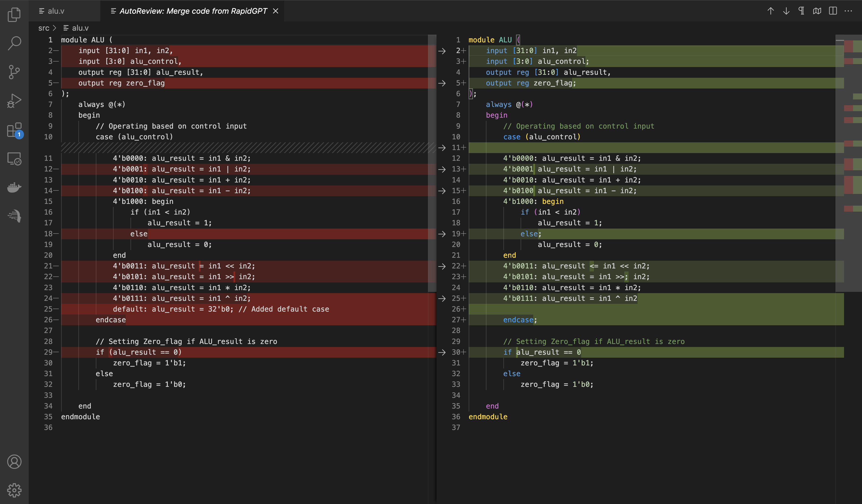This screenshot has height=504, width=862.
Task: Click 'output reg zero_flag;' in right editor
Action: 531,83
